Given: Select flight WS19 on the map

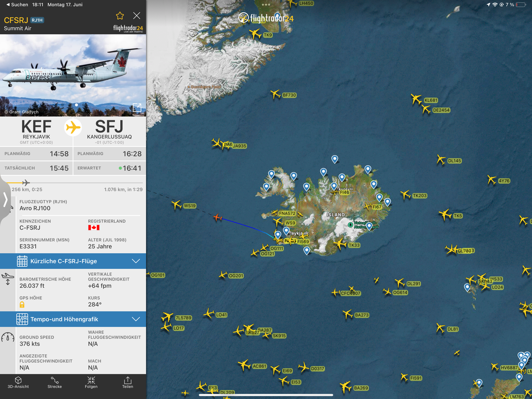Looking at the screenshot, I should tap(176, 204).
